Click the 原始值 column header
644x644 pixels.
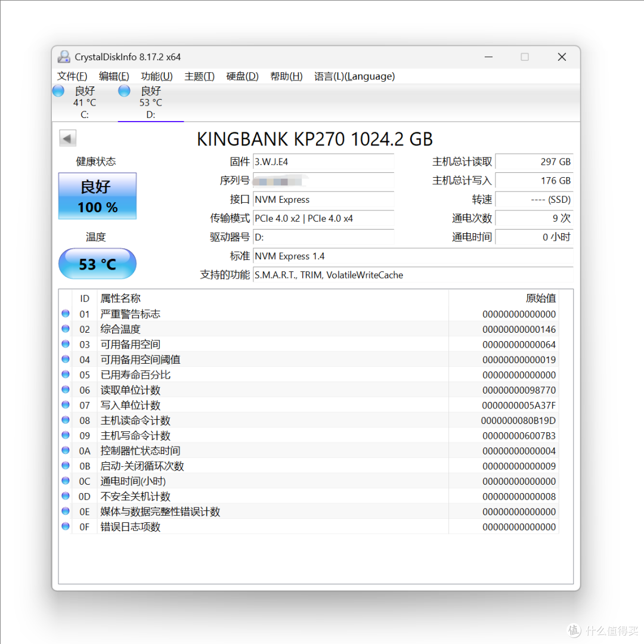click(503, 298)
